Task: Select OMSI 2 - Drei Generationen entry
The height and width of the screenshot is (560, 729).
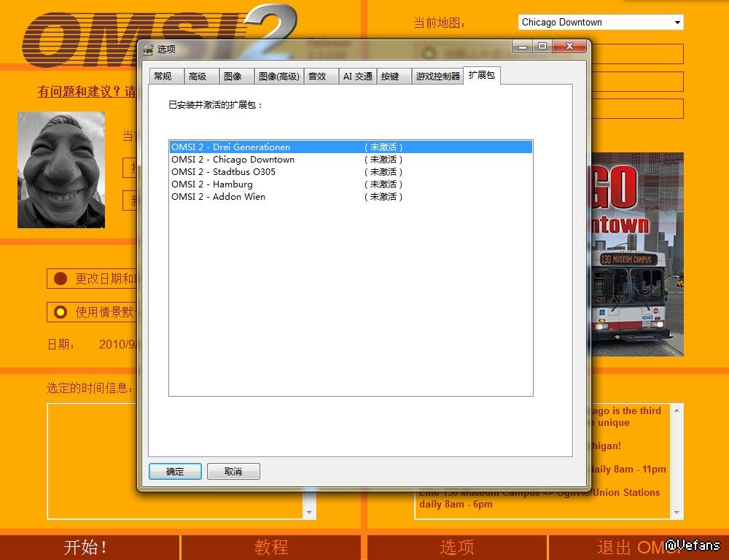Action: pos(351,147)
